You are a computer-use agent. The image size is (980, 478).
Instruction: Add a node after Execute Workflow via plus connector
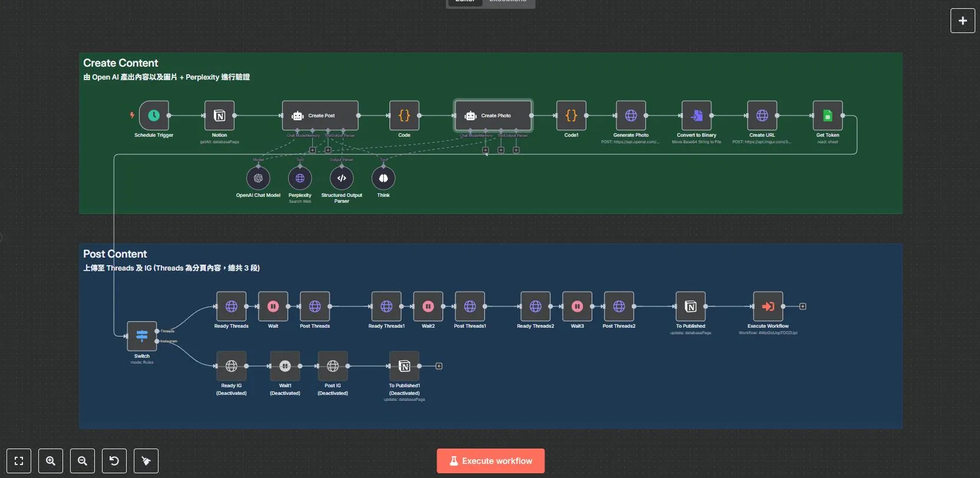coord(803,306)
